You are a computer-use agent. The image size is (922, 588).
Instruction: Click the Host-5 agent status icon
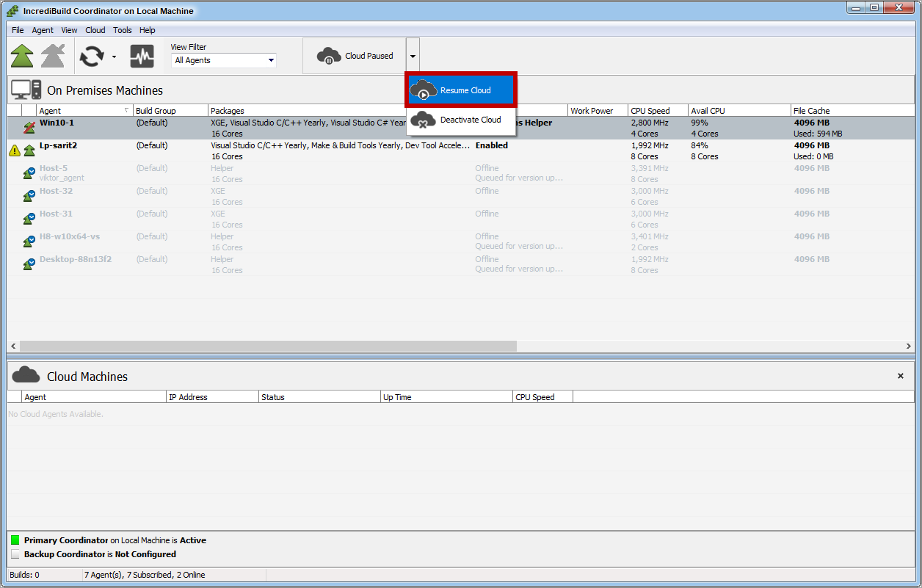point(29,173)
